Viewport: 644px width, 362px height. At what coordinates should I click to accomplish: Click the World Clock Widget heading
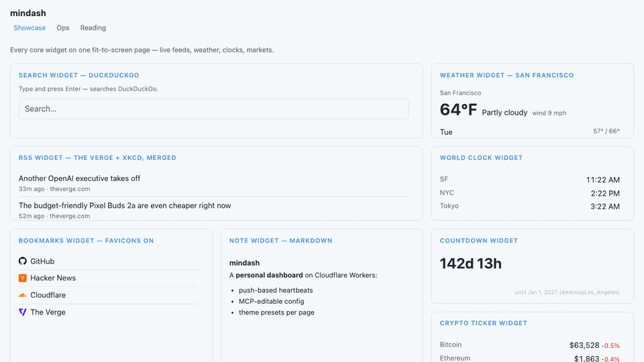[x=481, y=158]
